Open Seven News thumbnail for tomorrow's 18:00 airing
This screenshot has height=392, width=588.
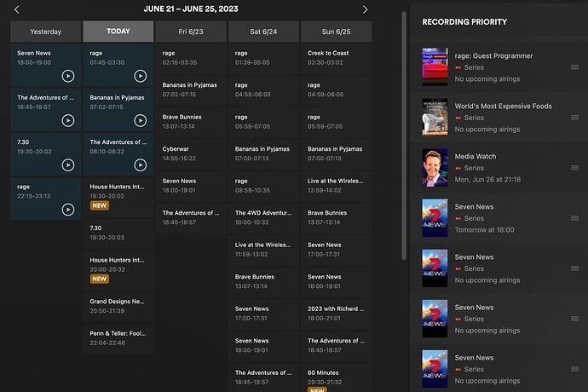click(x=435, y=217)
